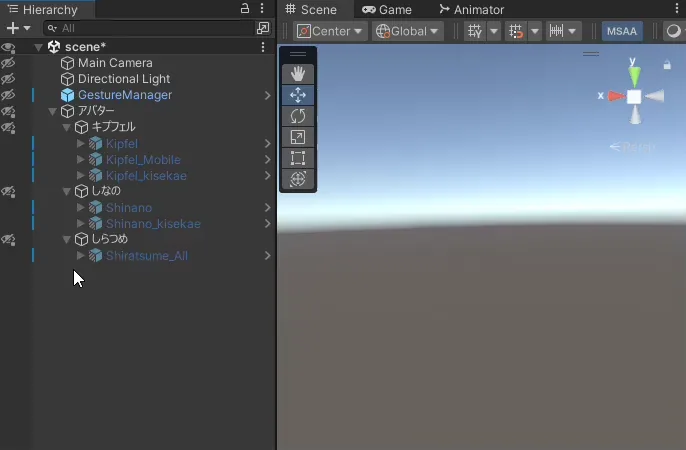Toggle Hierarchy panel lock
This screenshot has height=450, width=686.
[x=245, y=8]
